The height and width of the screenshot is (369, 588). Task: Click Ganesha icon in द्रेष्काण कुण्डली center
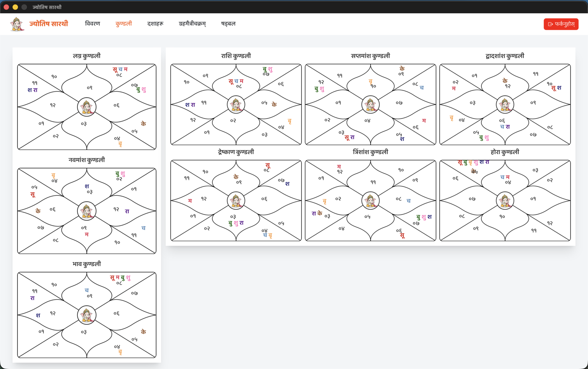(x=236, y=201)
